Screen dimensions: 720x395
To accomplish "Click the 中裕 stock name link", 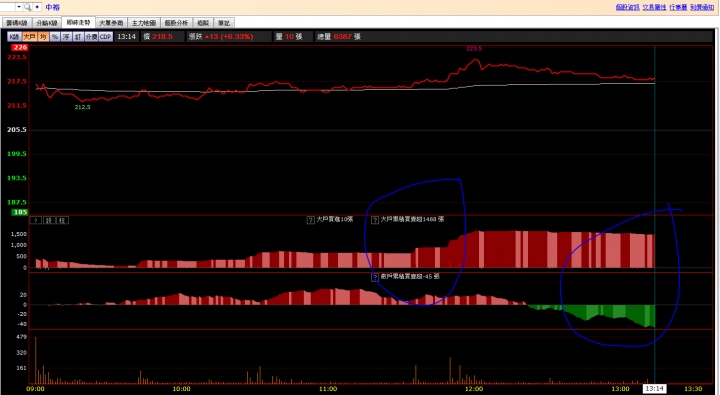I will coord(53,7).
